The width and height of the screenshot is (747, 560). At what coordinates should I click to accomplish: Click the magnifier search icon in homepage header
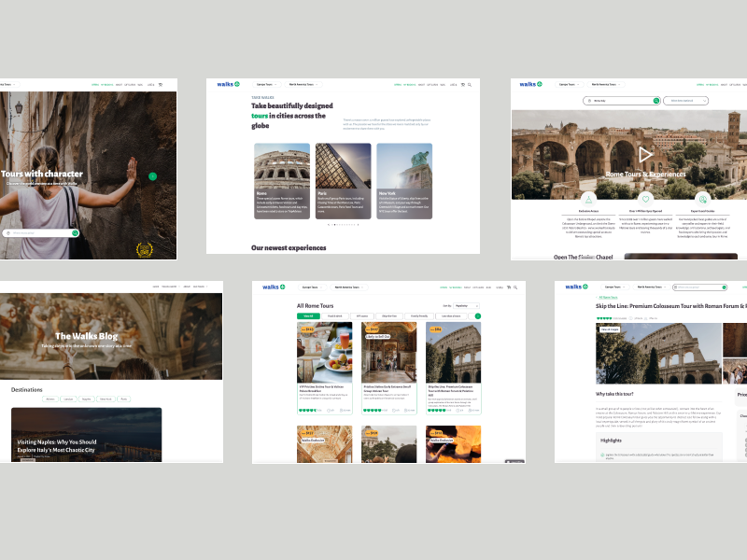(470, 84)
